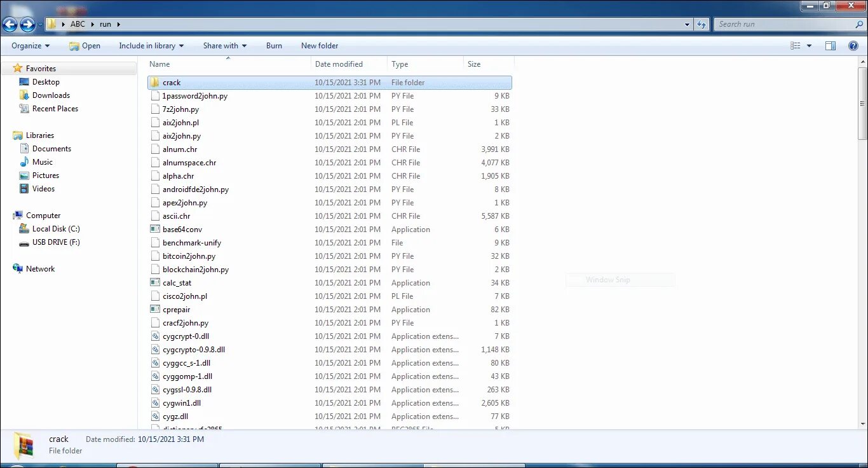
Task: Open the Include in library dropdown
Action: tap(151, 46)
